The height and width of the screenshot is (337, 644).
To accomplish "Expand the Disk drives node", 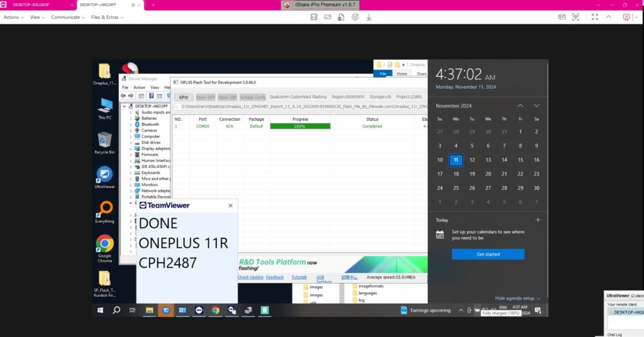I will [131, 143].
